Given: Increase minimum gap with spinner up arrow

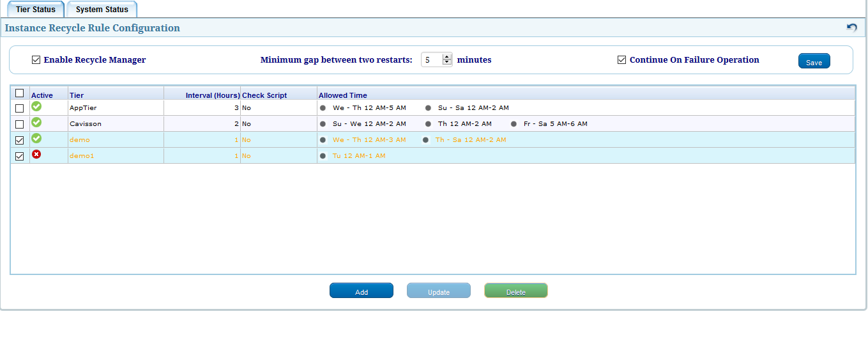Looking at the screenshot, I should click(447, 56).
